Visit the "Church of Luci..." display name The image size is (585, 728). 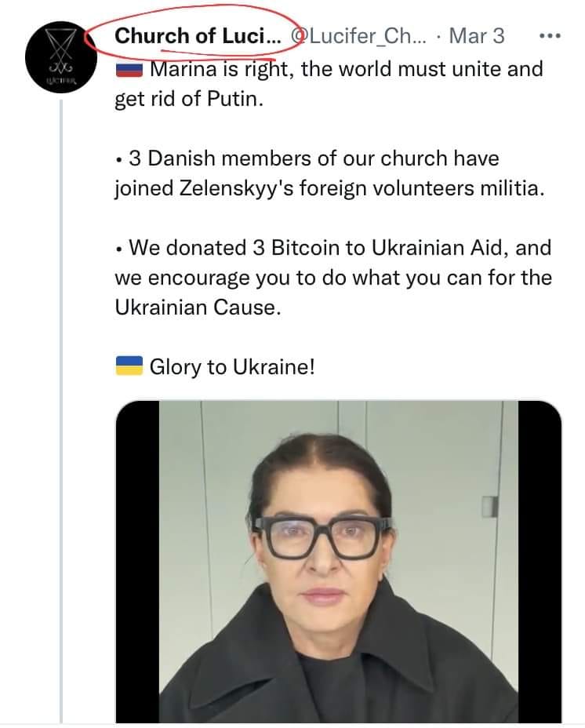197,36
